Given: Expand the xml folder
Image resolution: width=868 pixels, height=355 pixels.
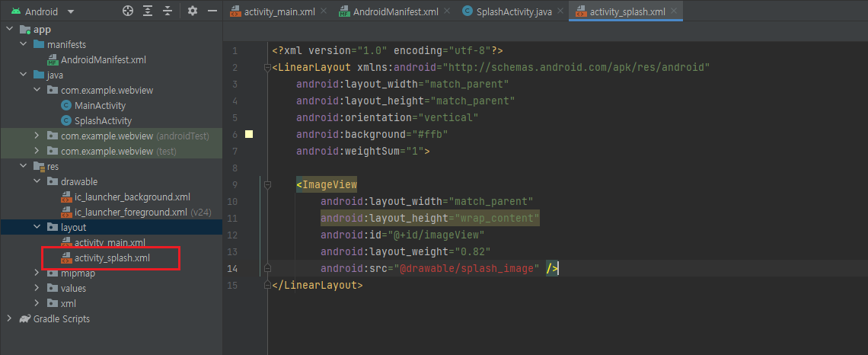Looking at the screenshot, I should pyautogui.click(x=37, y=303).
